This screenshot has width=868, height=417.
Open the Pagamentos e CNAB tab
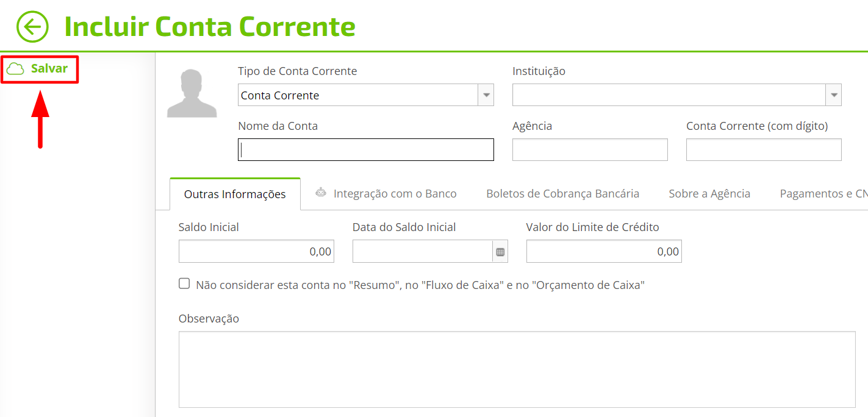pos(823,194)
